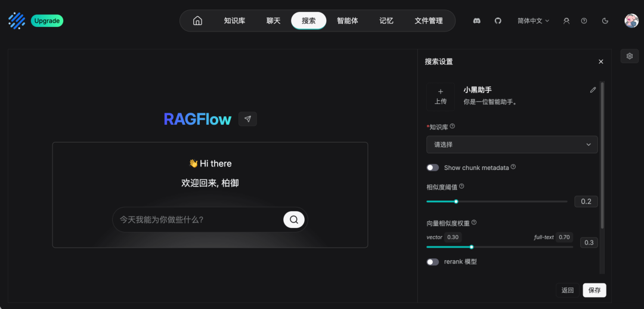The width and height of the screenshot is (644, 309).
Task: Select the 搜索 tab
Action: pyautogui.click(x=309, y=20)
